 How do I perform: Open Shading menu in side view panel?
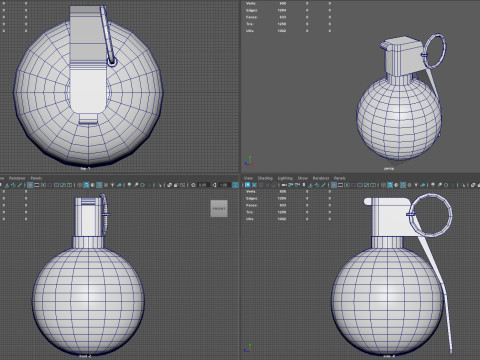coord(265,178)
